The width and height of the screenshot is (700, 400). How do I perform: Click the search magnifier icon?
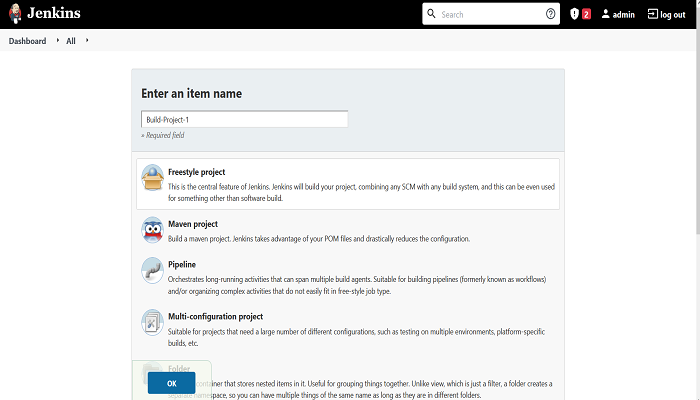point(431,13)
